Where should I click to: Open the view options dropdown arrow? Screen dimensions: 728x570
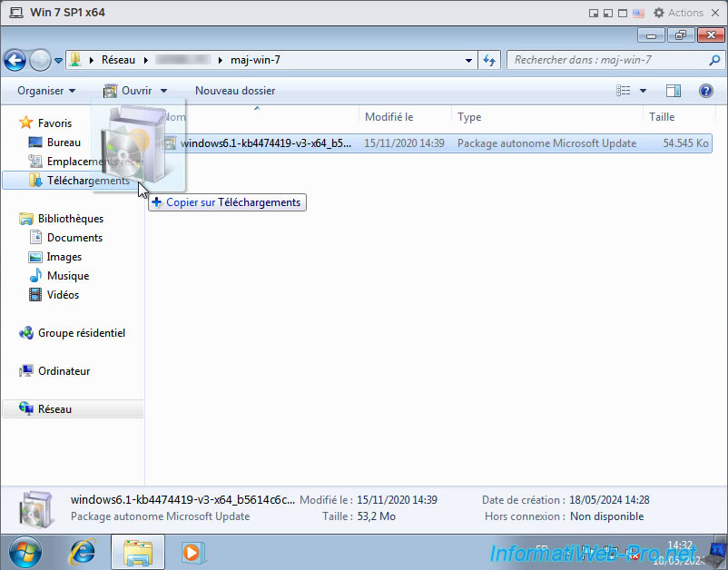point(644,91)
